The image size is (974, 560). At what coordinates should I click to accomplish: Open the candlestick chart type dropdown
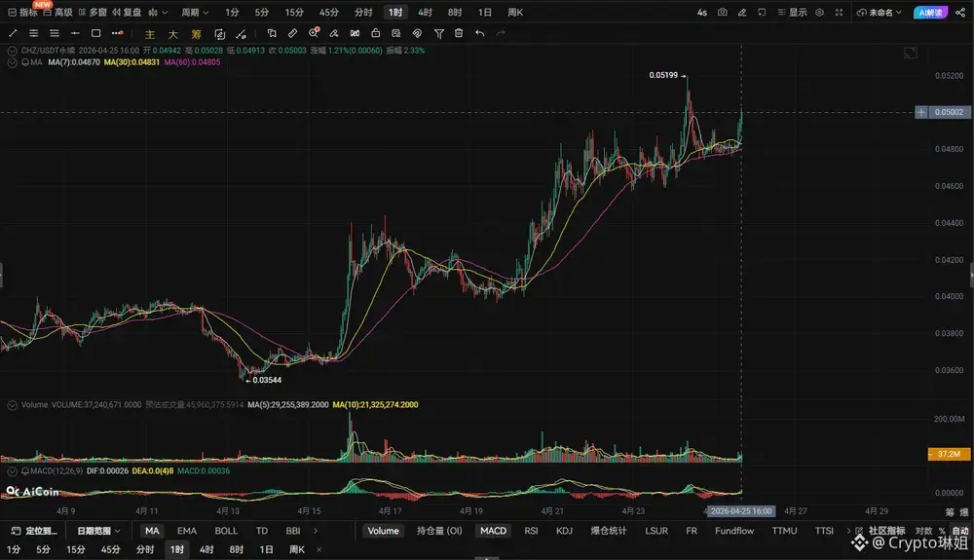[158, 13]
